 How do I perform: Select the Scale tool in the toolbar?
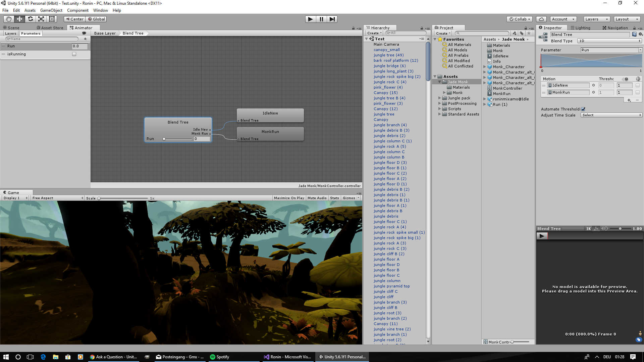[x=41, y=19]
